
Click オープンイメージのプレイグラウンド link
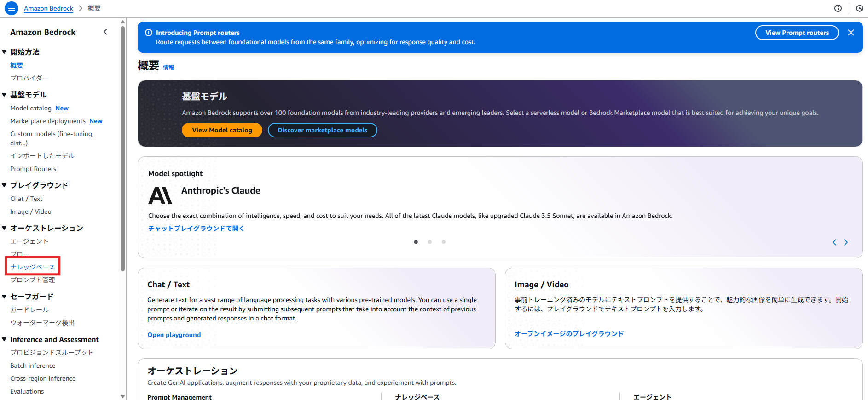[569, 334]
